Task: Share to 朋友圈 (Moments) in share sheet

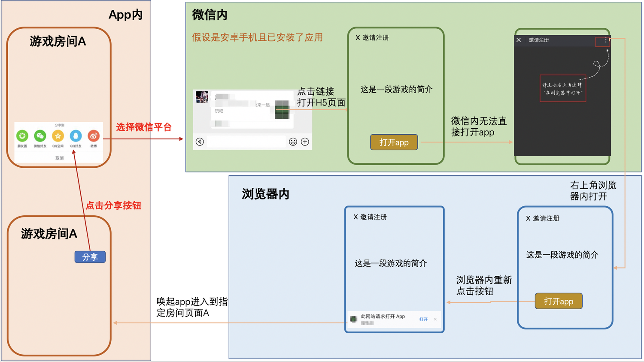Action: coord(22,136)
